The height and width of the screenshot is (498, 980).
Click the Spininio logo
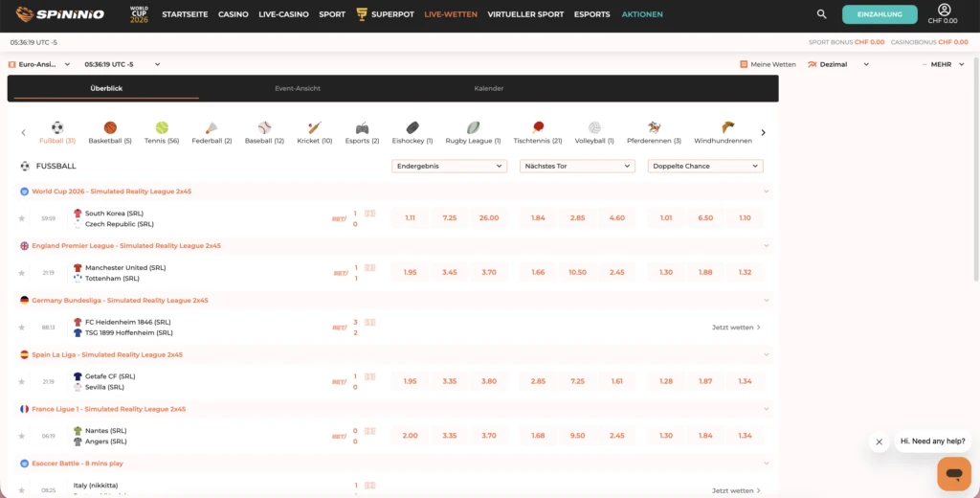(x=60, y=13)
